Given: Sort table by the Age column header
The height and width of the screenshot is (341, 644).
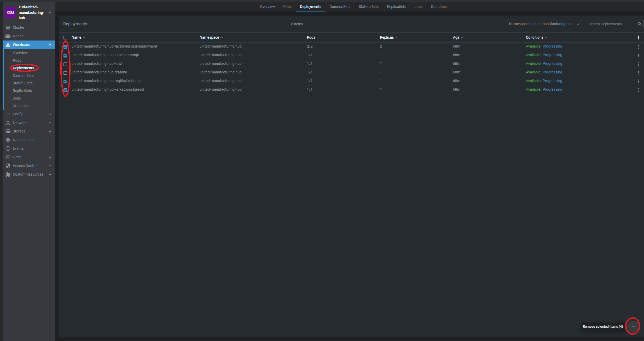Looking at the screenshot, I should tap(456, 38).
